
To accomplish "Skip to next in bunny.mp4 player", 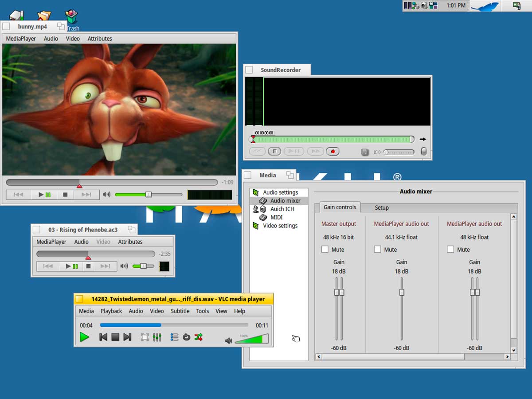I will (x=86, y=195).
